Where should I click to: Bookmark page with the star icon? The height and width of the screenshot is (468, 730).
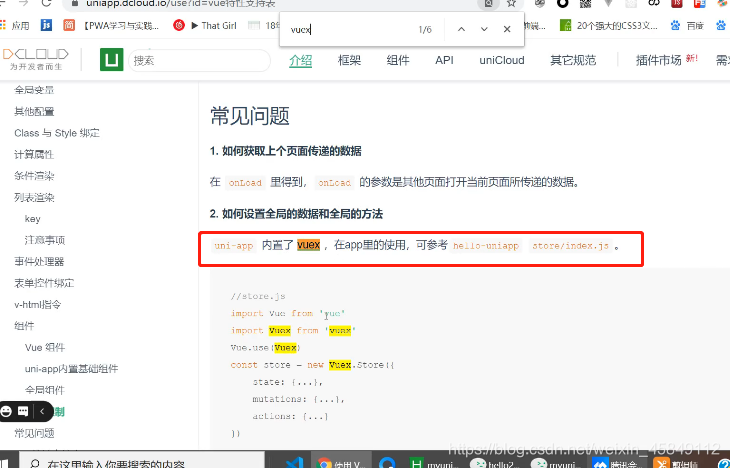(511, 3)
